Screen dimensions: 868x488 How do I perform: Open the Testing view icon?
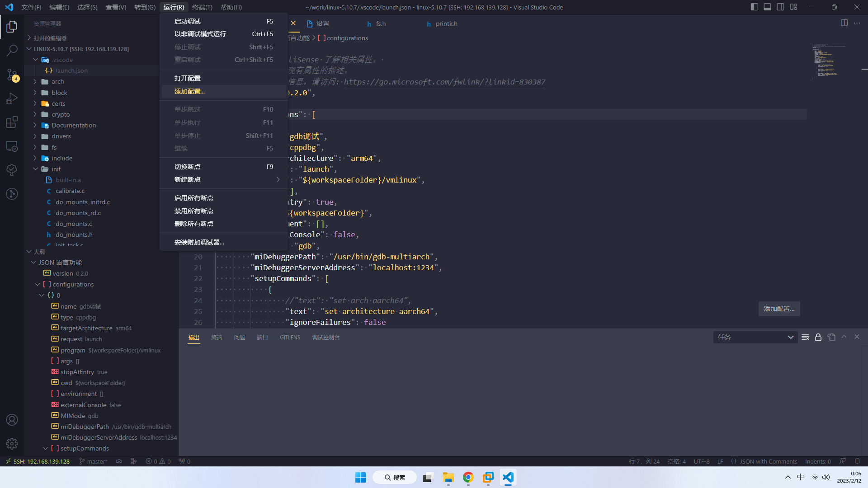pyautogui.click(x=12, y=170)
